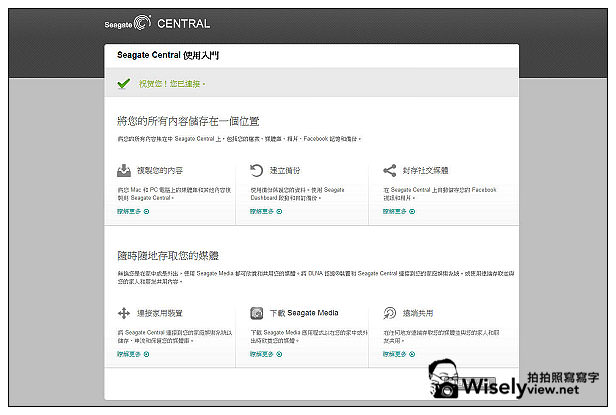Screen dimensions: 616x415
Task: Click the social media share icon
Action: 389,171
